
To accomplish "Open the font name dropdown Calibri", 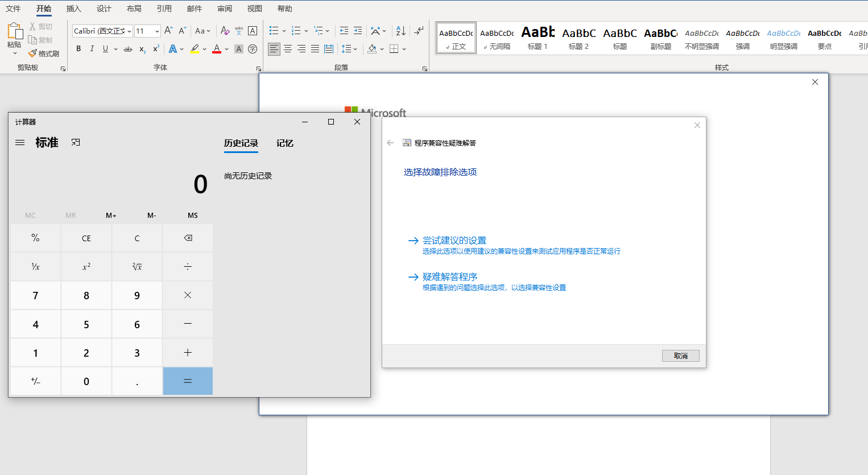I will [x=130, y=31].
